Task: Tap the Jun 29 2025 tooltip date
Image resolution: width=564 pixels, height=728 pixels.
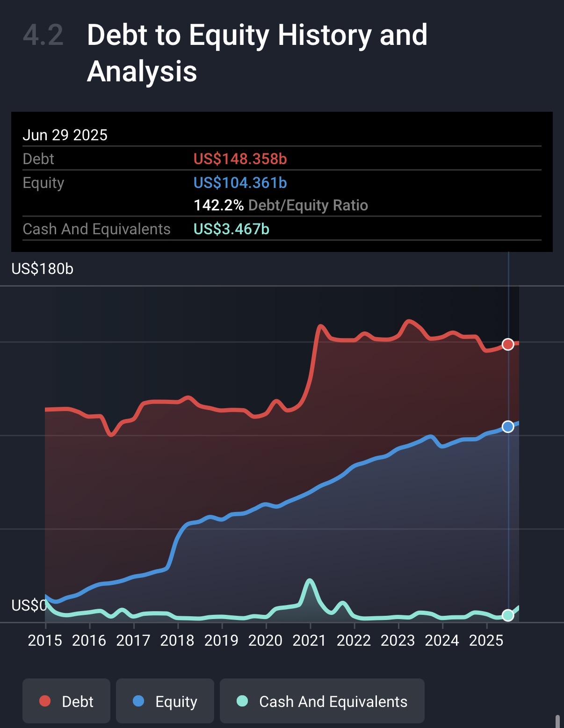Action: pos(65,135)
